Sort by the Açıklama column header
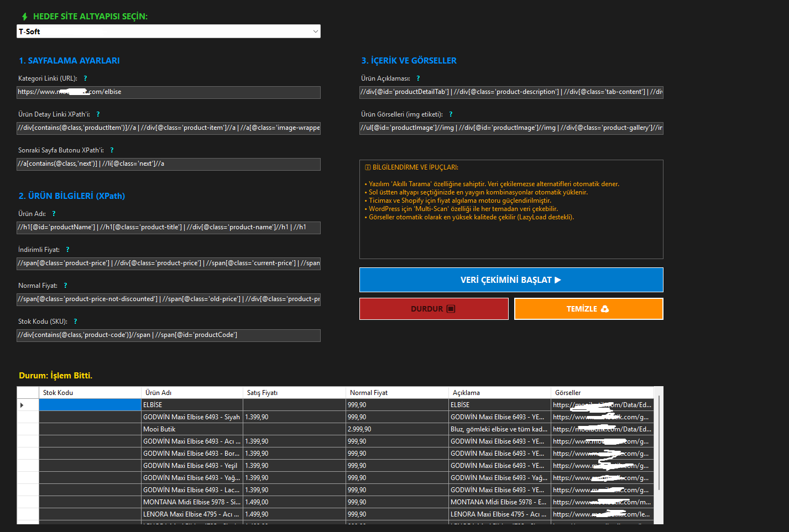 pyautogui.click(x=499, y=393)
